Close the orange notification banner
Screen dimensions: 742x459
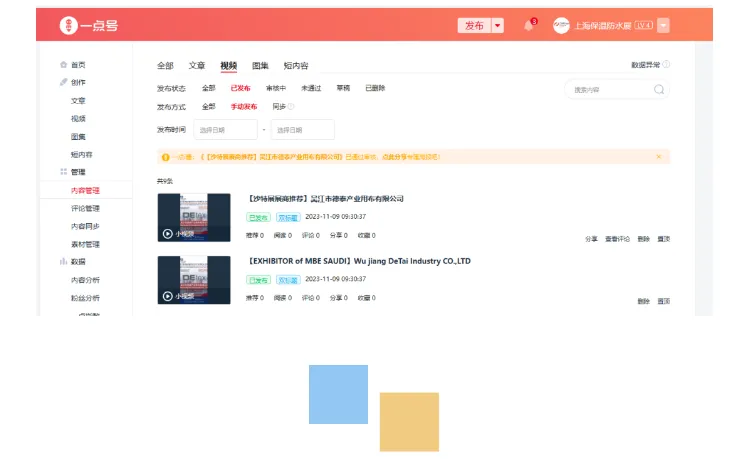659,157
